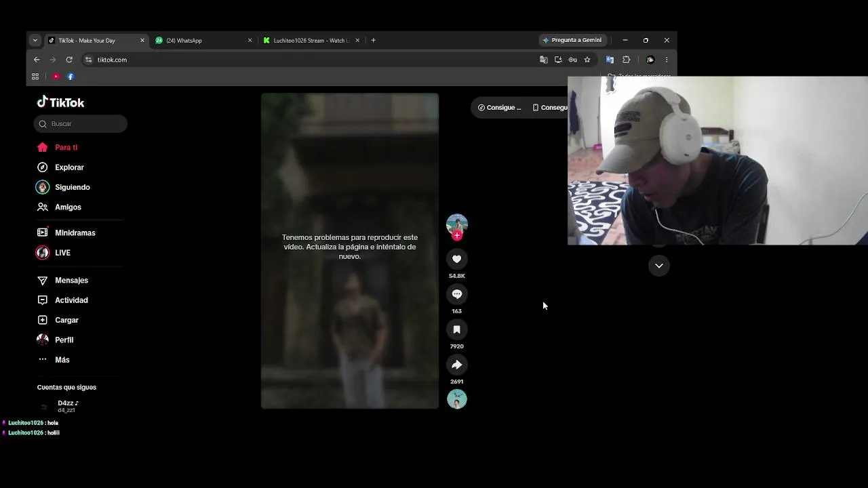
Task: Expand the Más options menu
Action: (62, 360)
